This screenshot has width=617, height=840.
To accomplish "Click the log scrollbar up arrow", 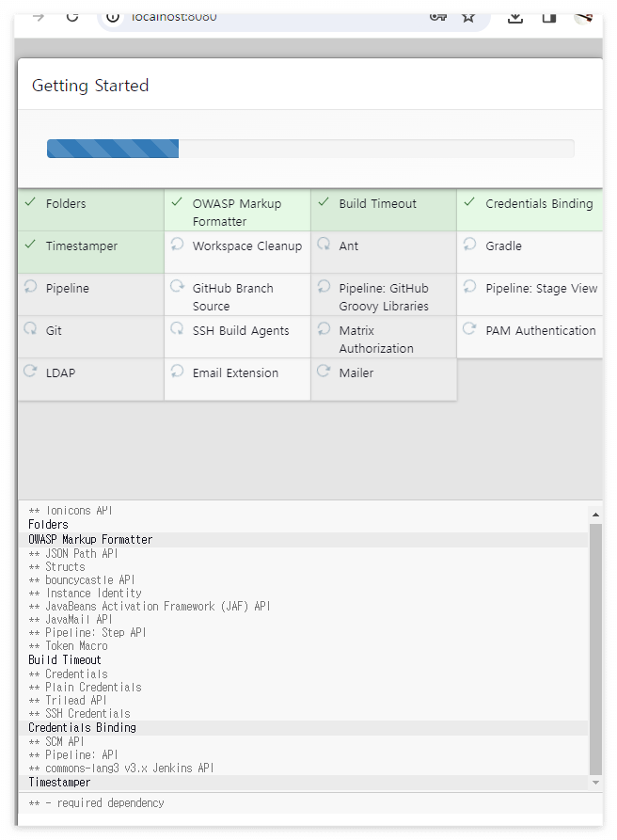I will [595, 515].
